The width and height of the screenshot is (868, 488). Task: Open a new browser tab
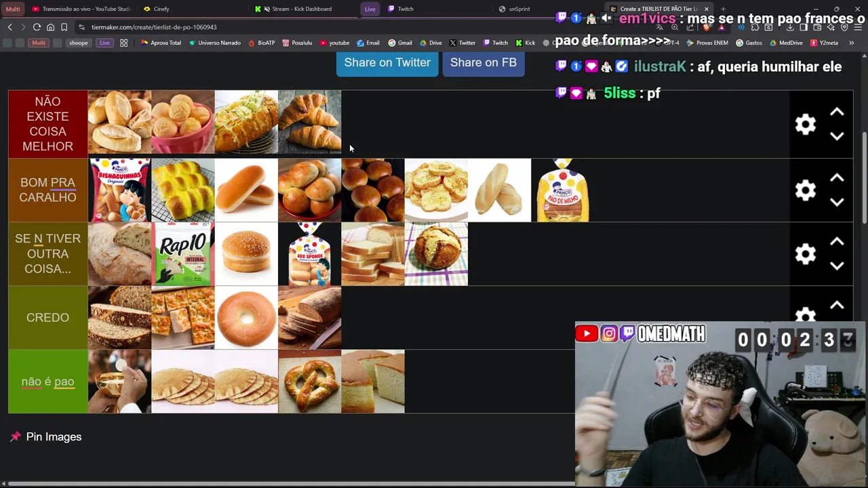(723, 9)
